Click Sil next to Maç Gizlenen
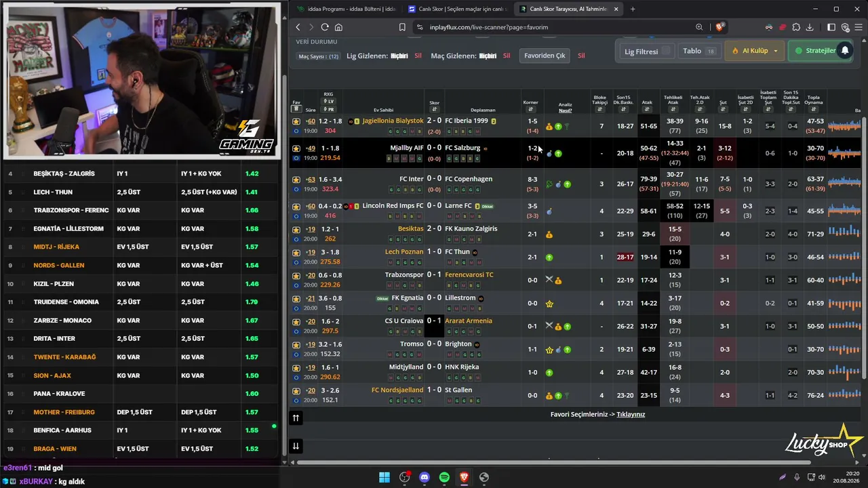Screen dimensions: 868x488 506,56
